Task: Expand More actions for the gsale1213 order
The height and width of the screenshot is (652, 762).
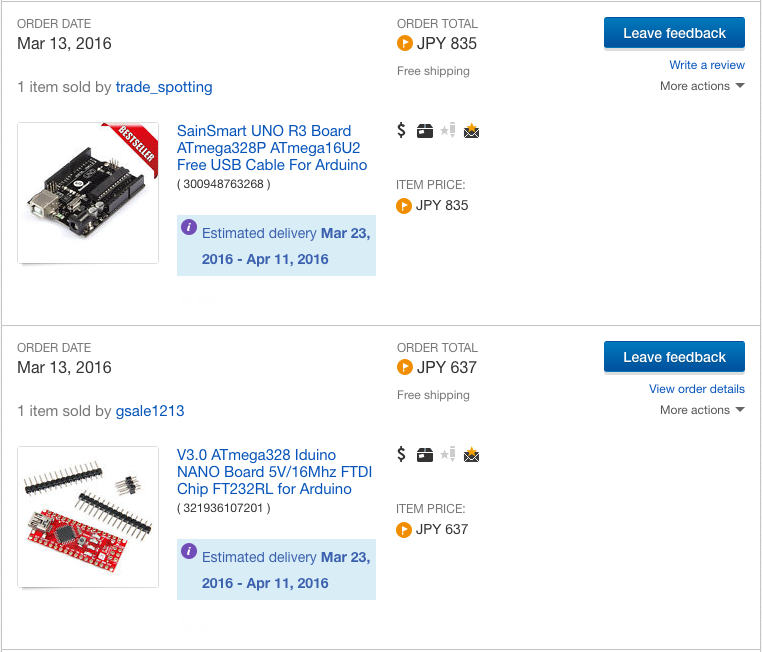Action: click(x=702, y=410)
